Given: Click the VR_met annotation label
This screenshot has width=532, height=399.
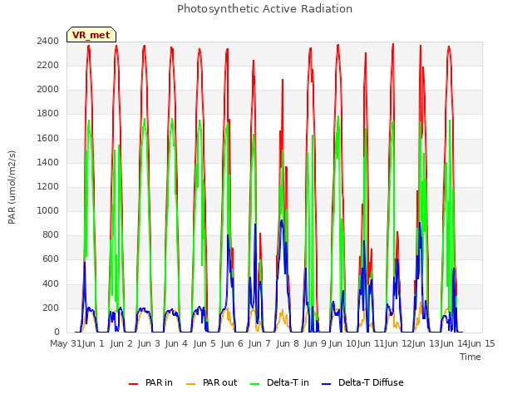Looking at the screenshot, I should tap(91, 35).
